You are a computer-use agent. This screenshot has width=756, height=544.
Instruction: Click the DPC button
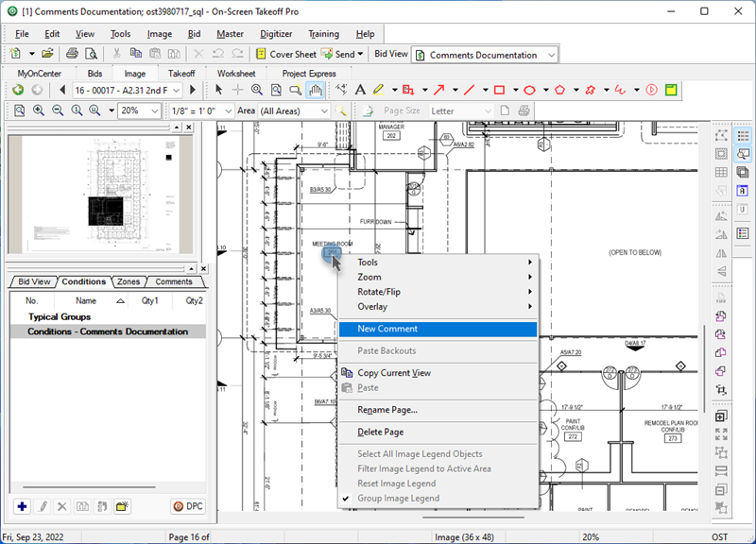pos(188,506)
